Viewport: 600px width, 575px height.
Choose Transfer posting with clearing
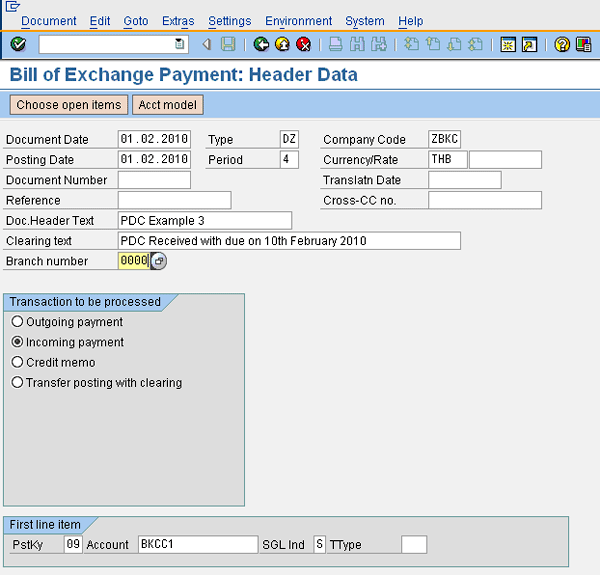click(x=17, y=382)
